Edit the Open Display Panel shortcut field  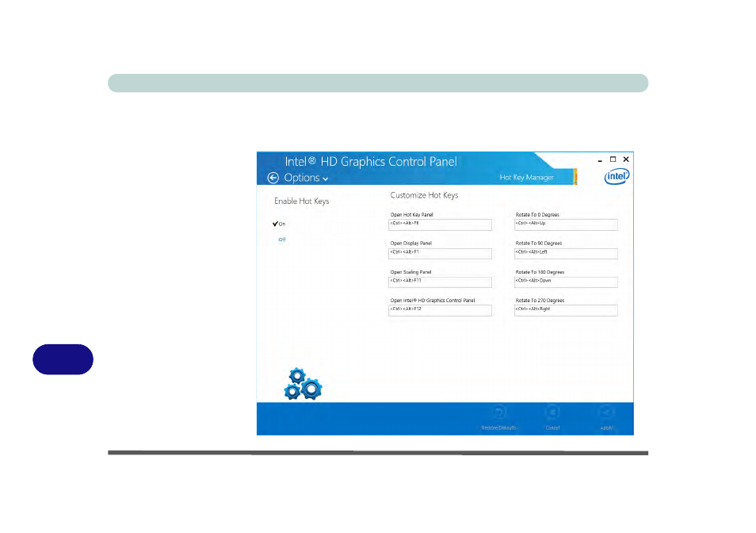[440, 253]
